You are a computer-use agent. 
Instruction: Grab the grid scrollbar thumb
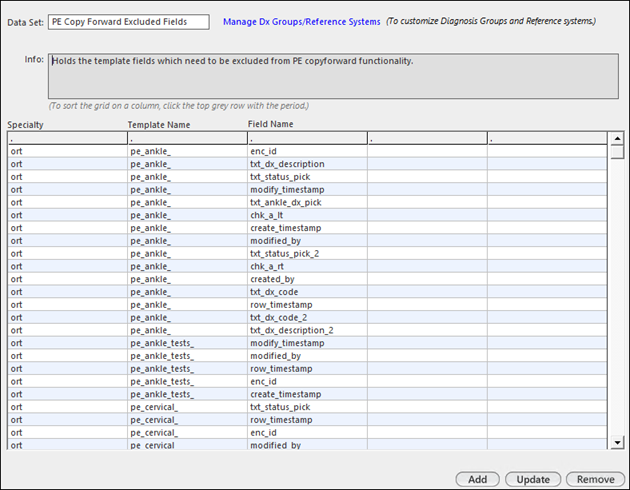(617, 152)
